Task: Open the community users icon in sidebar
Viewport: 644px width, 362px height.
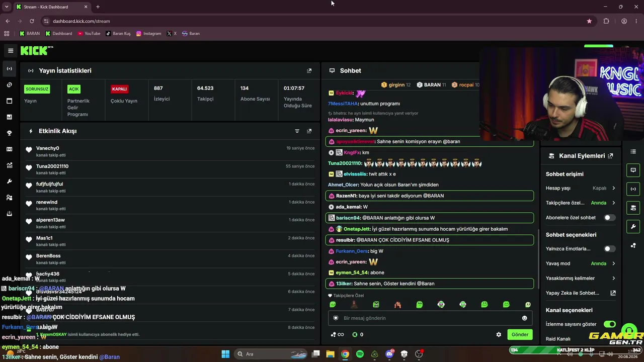Action: [9, 198]
